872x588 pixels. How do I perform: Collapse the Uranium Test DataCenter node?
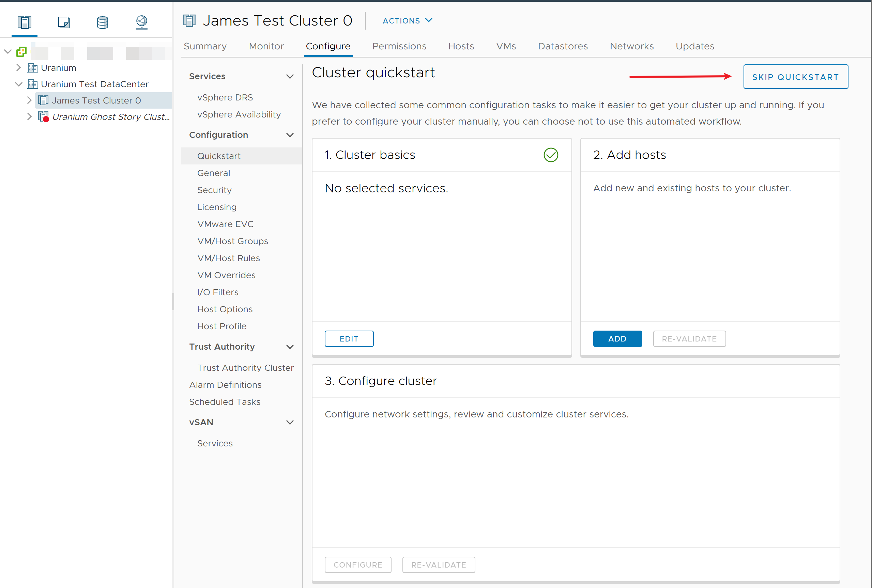click(18, 84)
